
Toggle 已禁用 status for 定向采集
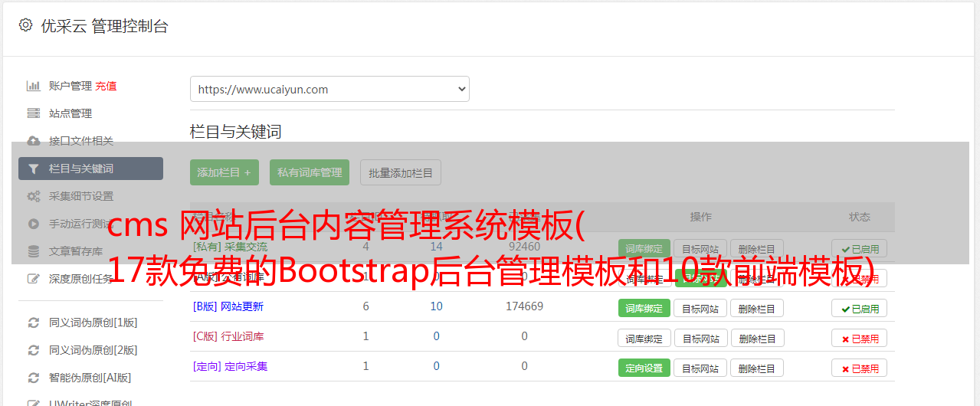coord(860,368)
